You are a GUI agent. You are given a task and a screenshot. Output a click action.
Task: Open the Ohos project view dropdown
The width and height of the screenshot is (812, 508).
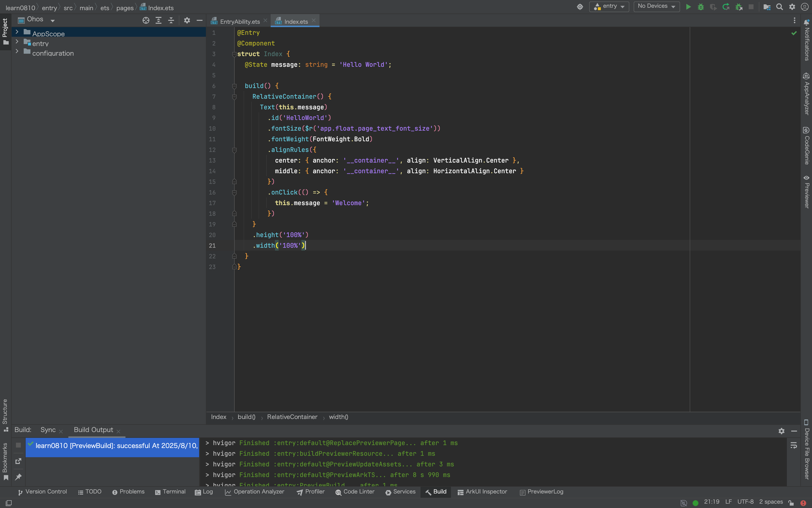36,20
